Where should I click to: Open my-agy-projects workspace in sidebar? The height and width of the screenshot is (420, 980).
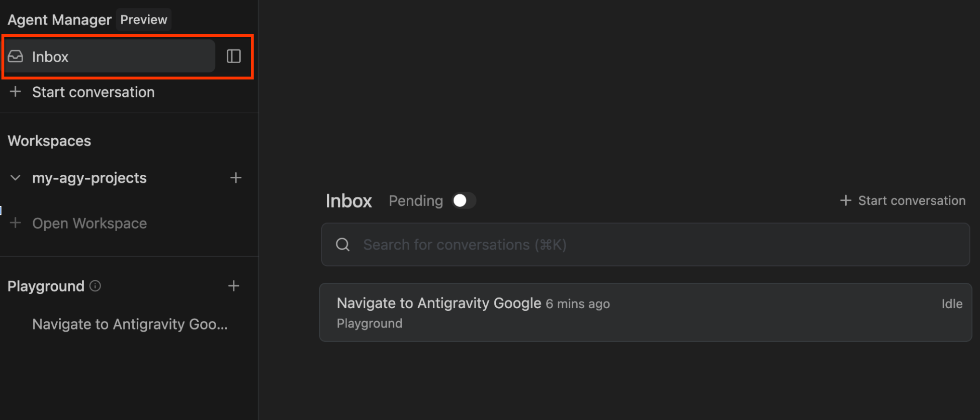[90, 178]
